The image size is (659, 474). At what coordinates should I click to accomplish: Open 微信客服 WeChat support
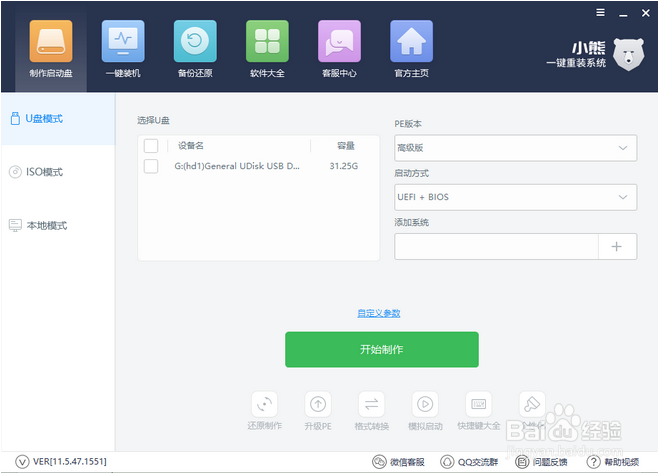tap(398, 462)
